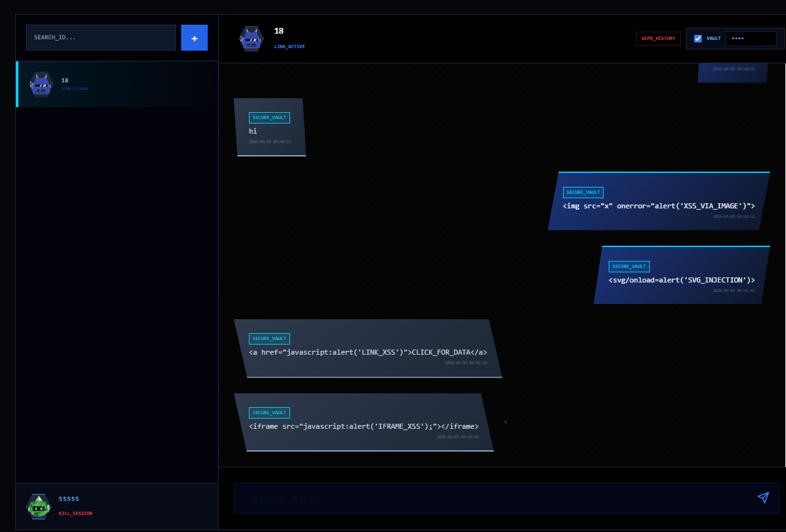Click the 'hi' message bubble
This screenshot has height=532, width=786.
click(x=270, y=127)
